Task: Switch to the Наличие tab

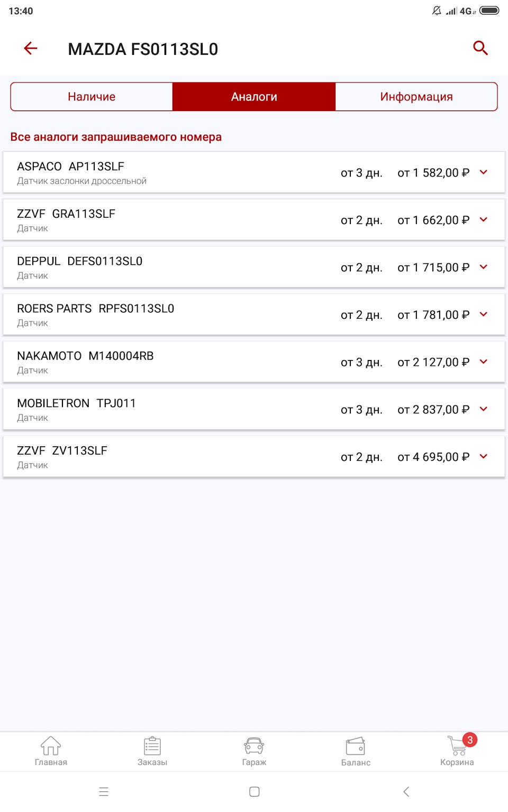Action: 92,97
